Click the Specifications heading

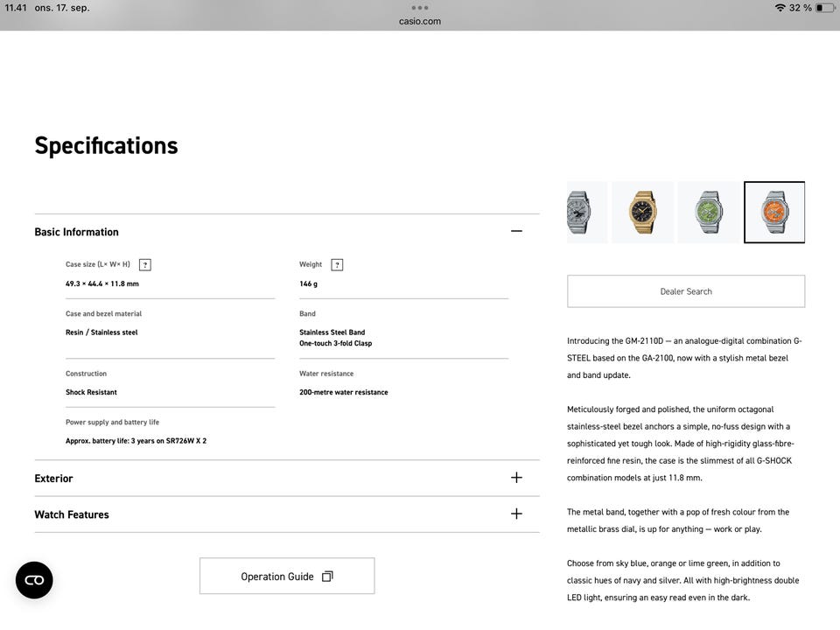coord(106,146)
